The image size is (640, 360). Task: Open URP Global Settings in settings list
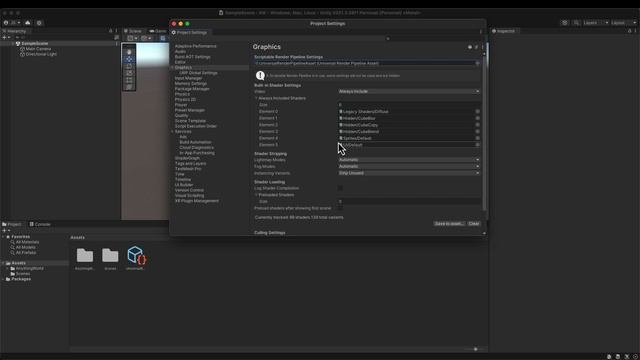coord(198,73)
